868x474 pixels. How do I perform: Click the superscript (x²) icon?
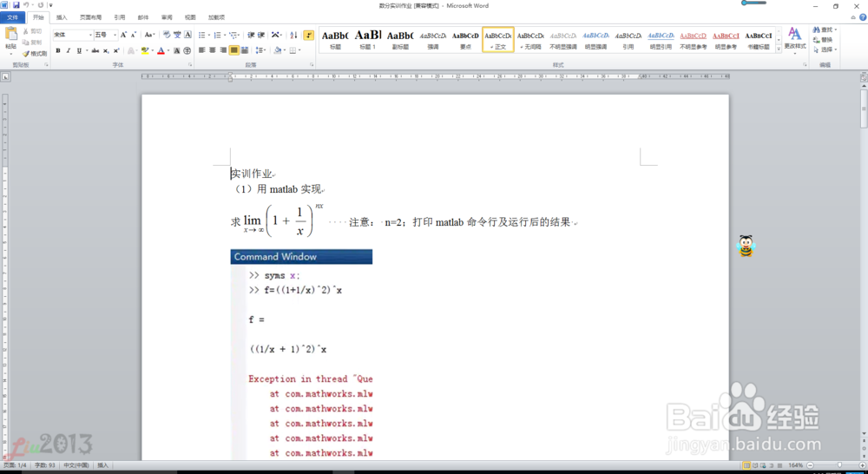pos(116,50)
